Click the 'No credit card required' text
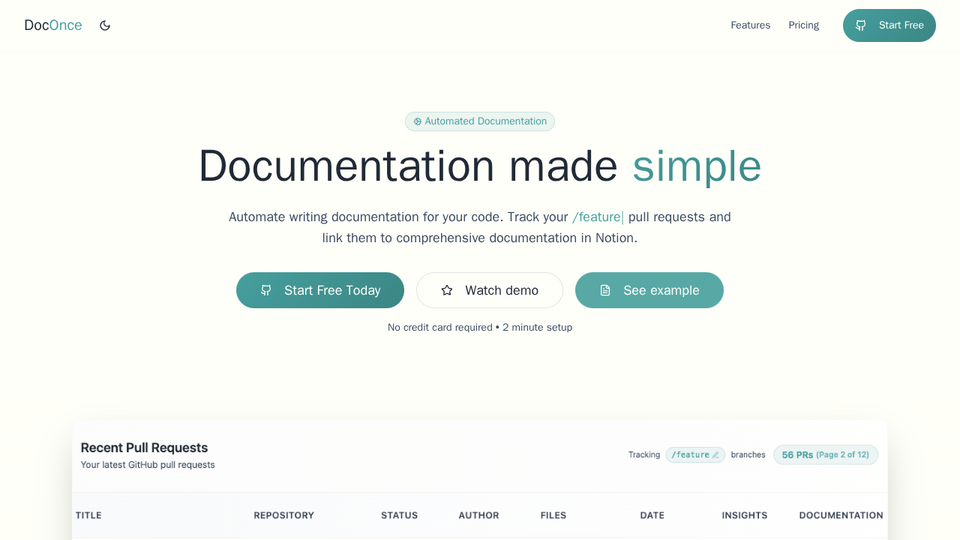This screenshot has height=540, width=960. [x=440, y=328]
